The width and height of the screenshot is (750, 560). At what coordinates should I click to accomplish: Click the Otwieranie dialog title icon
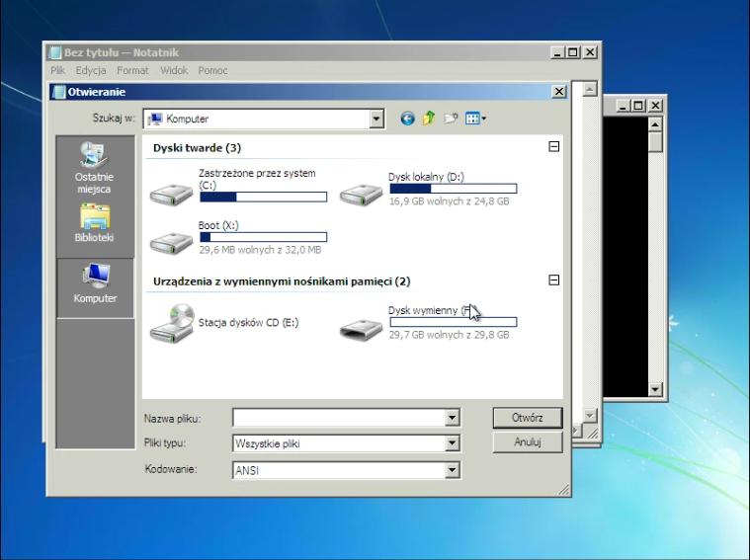coord(59,92)
